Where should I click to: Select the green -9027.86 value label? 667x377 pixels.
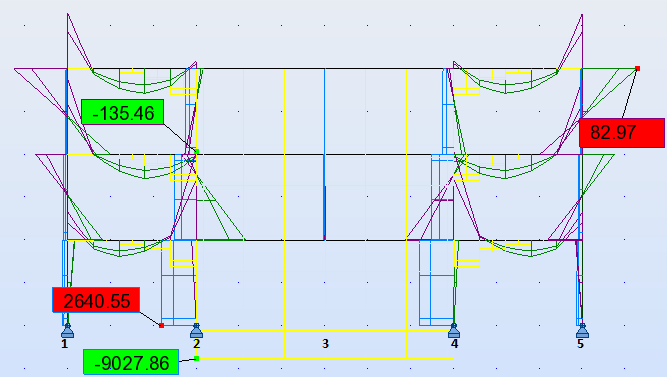tap(131, 363)
